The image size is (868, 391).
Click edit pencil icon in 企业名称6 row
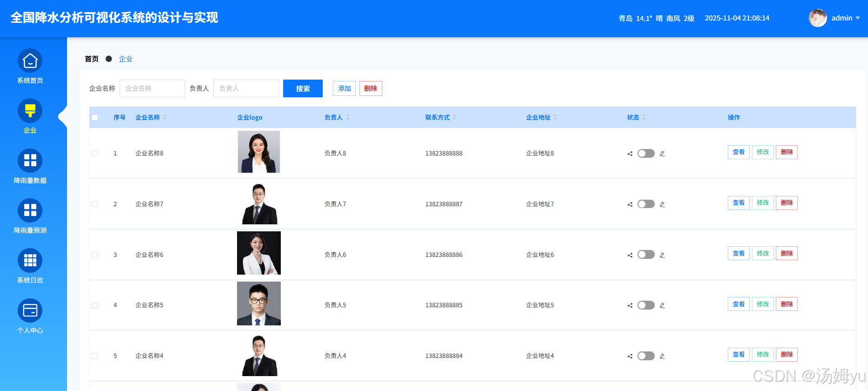click(x=662, y=255)
